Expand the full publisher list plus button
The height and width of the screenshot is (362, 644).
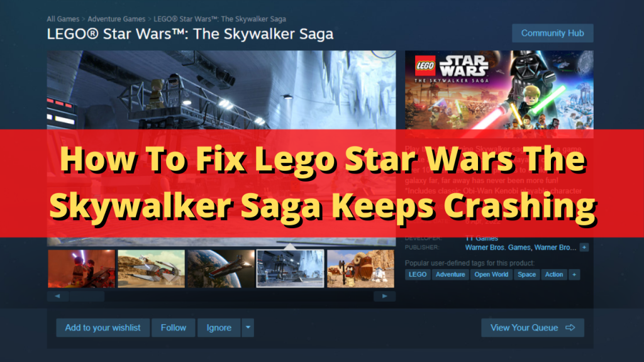tap(584, 247)
